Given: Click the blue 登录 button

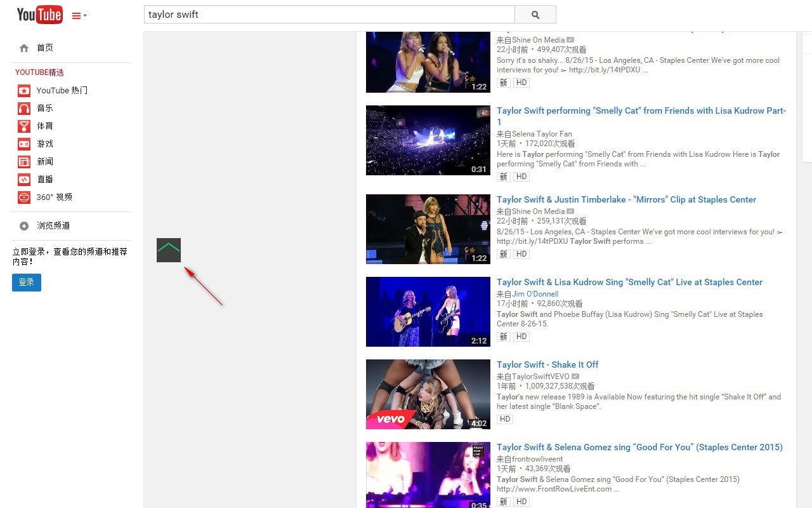Looking at the screenshot, I should pos(27,283).
